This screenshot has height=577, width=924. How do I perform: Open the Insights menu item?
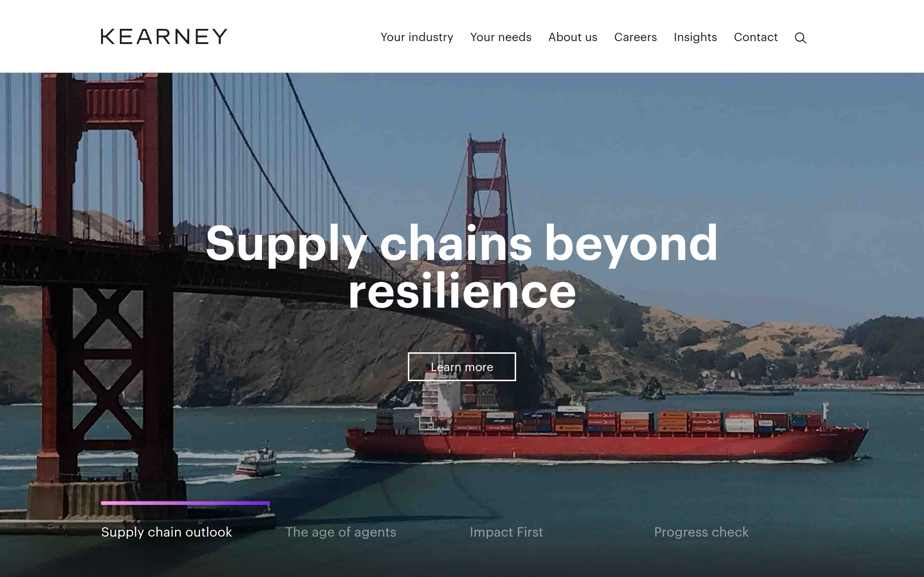(x=695, y=37)
